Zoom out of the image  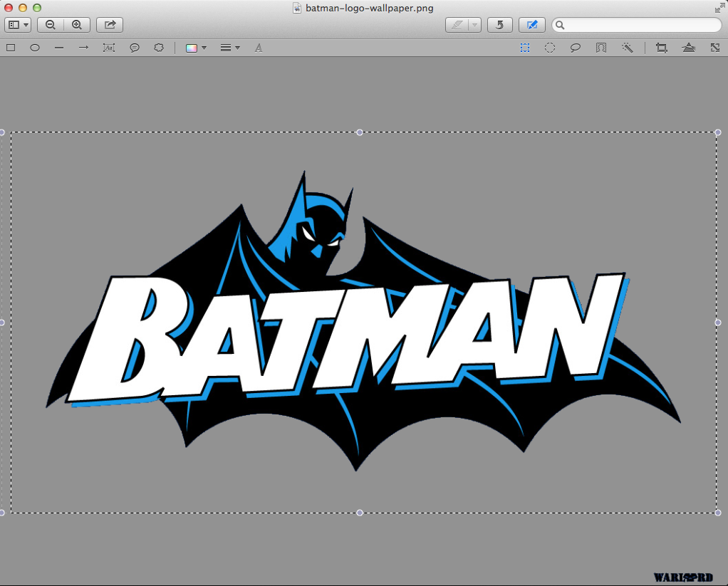coord(51,25)
